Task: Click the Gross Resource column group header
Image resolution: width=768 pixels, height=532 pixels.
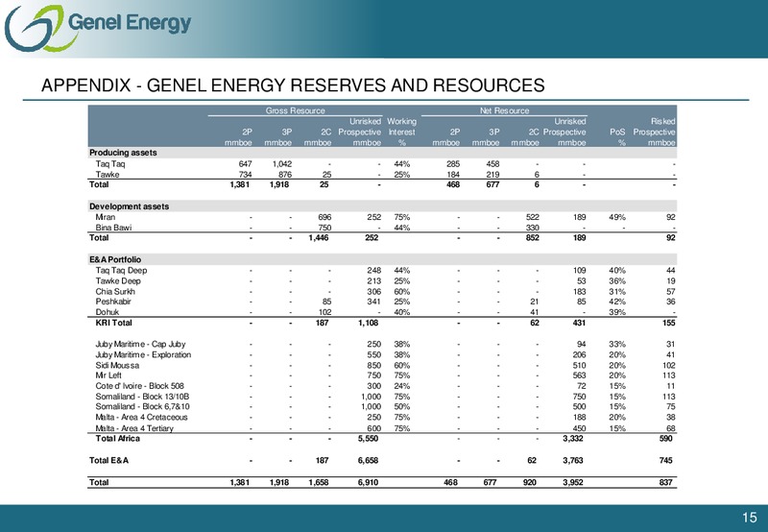Action: [x=295, y=110]
